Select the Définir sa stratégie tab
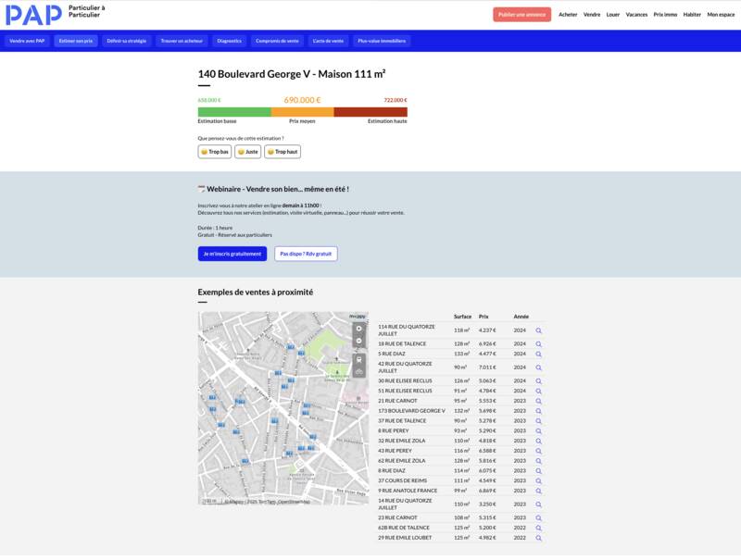 (127, 41)
